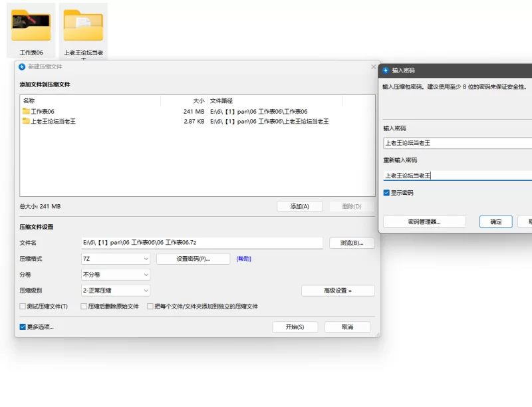Open the 帮助 link
532x407 pixels.
click(x=243, y=259)
